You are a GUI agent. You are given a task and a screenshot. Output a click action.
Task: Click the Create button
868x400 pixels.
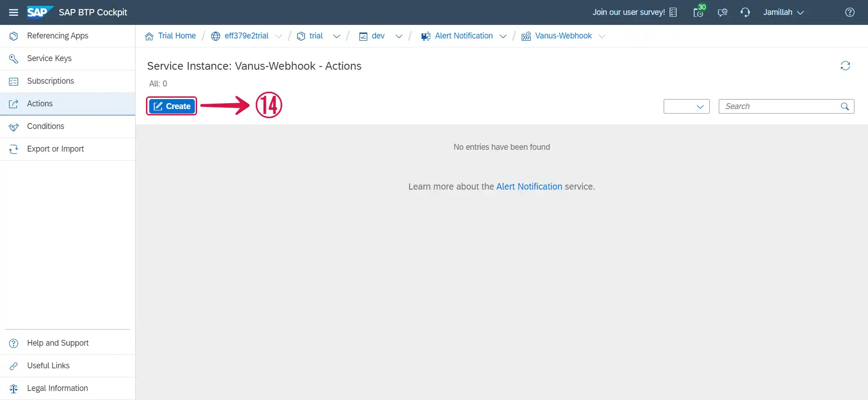pyautogui.click(x=172, y=106)
